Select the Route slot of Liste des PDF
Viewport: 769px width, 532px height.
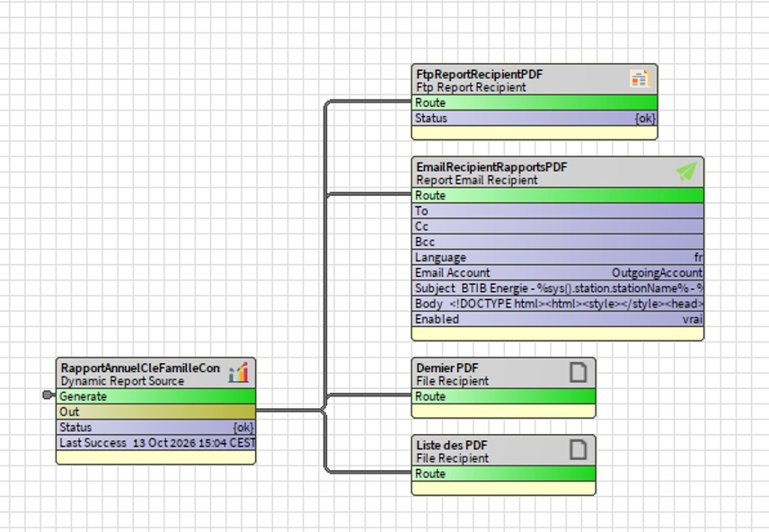coord(504,474)
